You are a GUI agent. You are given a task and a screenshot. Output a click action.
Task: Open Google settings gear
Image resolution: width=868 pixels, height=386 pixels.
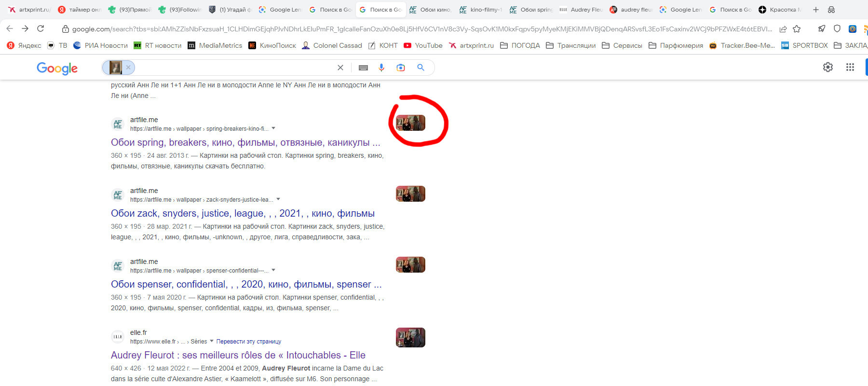pos(828,67)
